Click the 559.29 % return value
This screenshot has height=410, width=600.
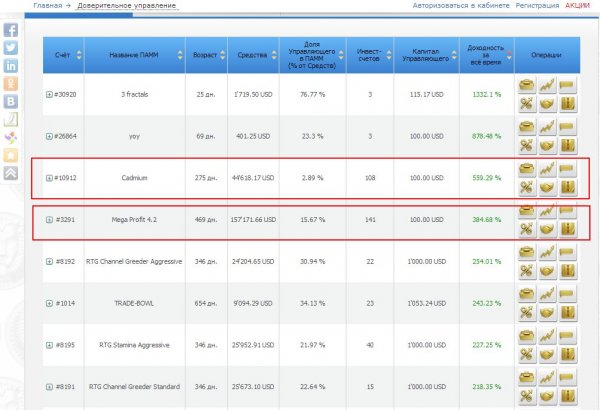487,178
